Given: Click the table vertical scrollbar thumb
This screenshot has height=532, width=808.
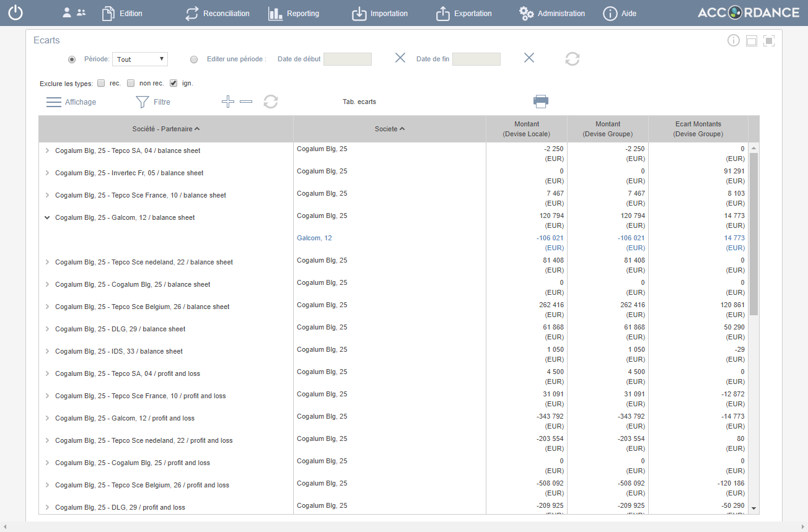Looking at the screenshot, I should tap(753, 234).
